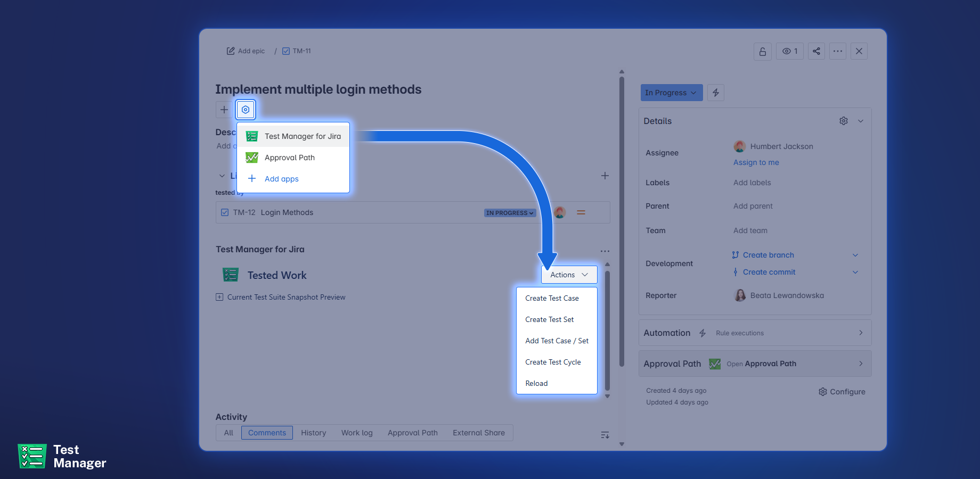Toggle the watch eye icon

[x=790, y=51]
